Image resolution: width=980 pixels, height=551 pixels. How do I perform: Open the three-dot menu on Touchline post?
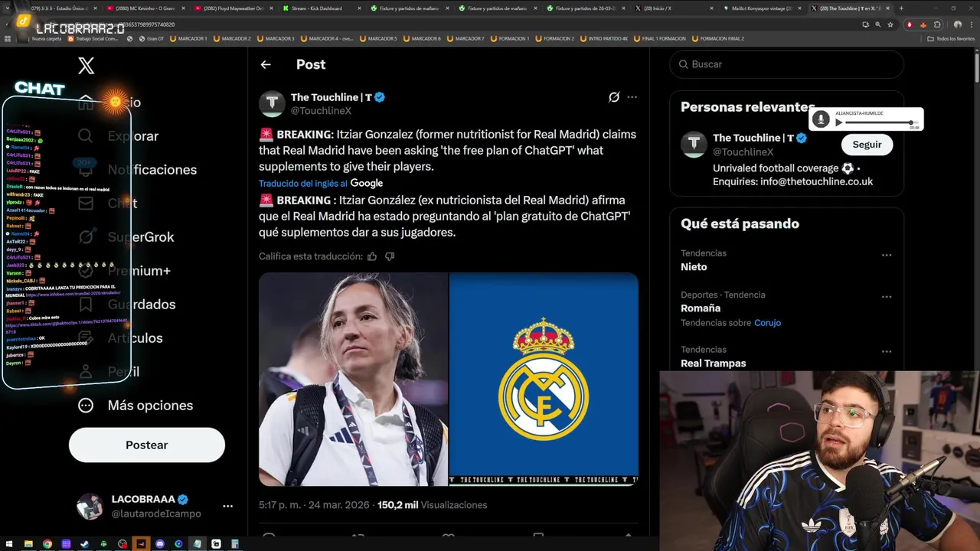632,97
